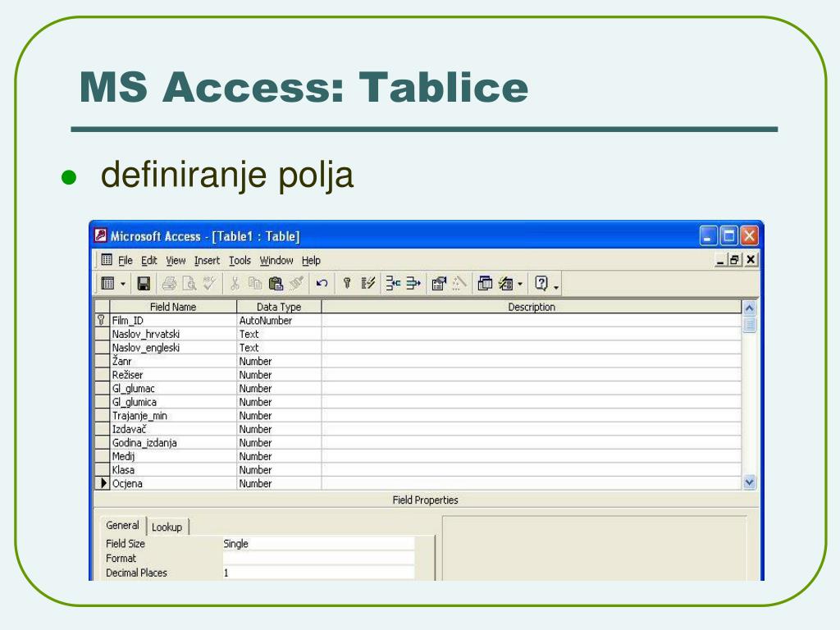The width and height of the screenshot is (840, 630).
Task: Click the Field Size value Single
Action: pyautogui.click(x=319, y=543)
